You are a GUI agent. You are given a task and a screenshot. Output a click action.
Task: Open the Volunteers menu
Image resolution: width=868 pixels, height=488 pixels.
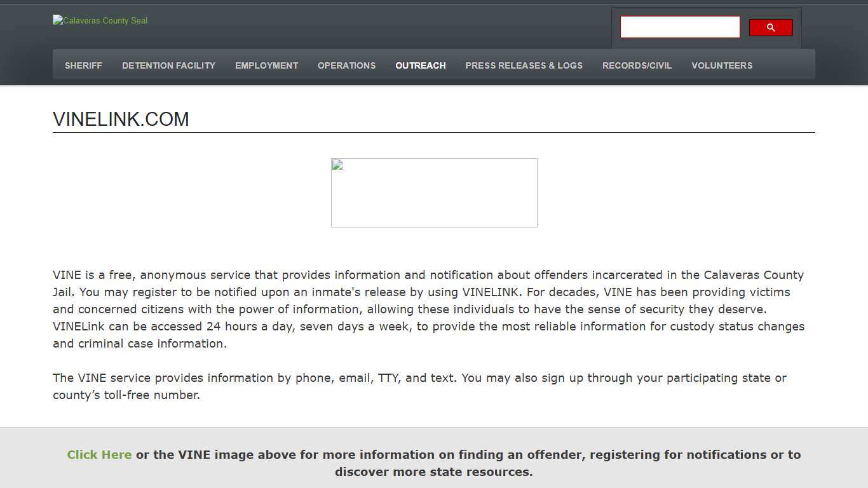coord(721,65)
